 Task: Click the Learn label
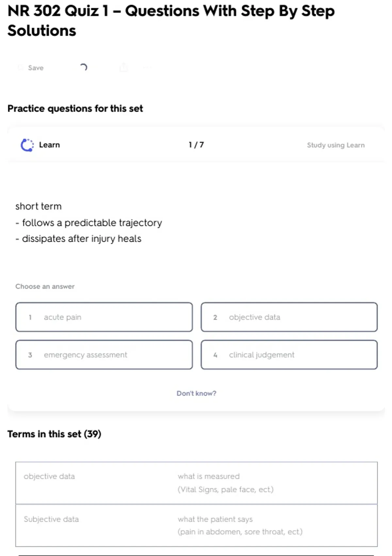pyautogui.click(x=49, y=145)
